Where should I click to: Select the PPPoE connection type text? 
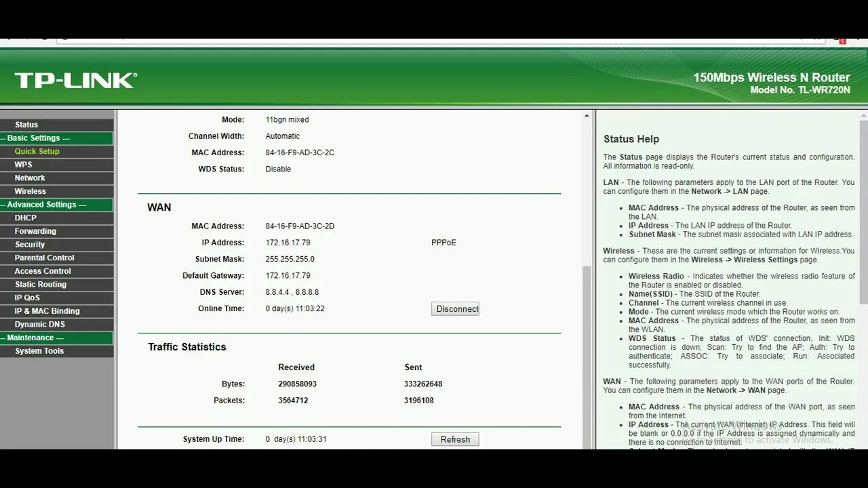click(x=443, y=243)
